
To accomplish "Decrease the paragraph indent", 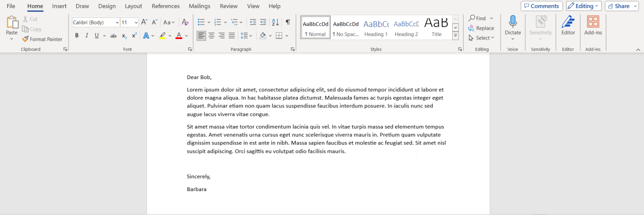I will pos(253,22).
